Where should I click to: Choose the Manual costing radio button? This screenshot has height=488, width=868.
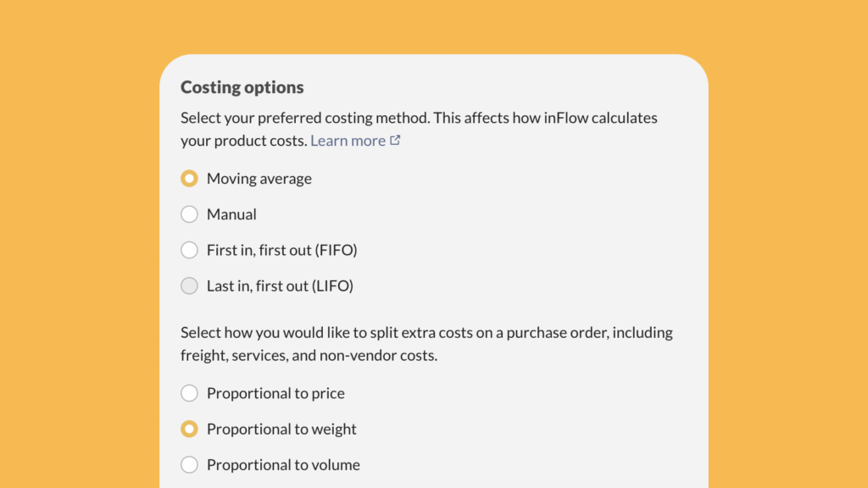click(x=189, y=214)
